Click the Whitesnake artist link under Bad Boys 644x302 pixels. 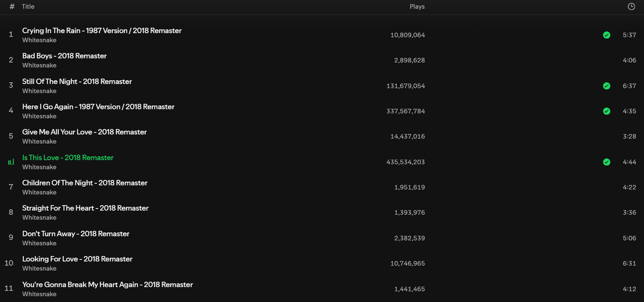tap(39, 65)
